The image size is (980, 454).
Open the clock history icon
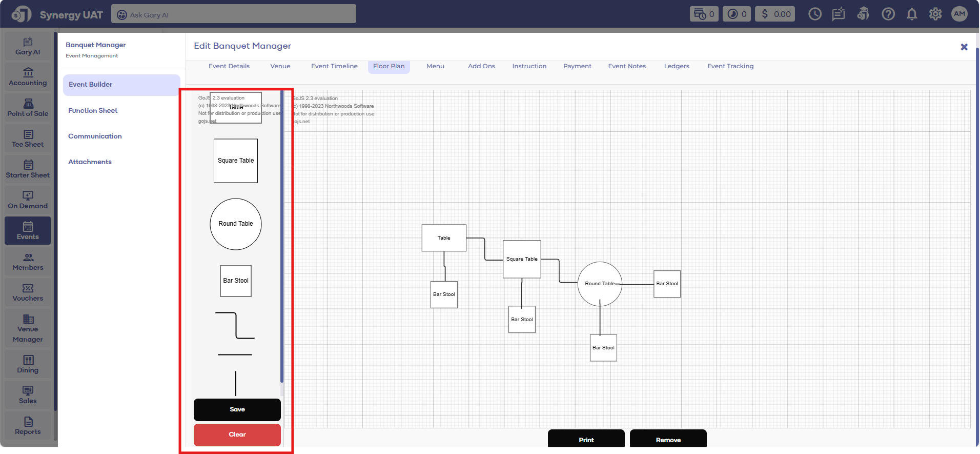pos(814,14)
